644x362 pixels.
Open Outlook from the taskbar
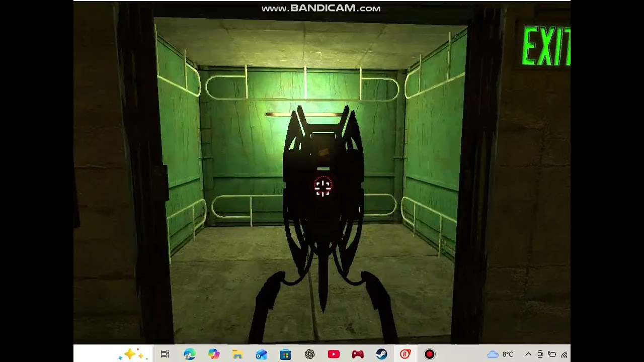(262, 354)
